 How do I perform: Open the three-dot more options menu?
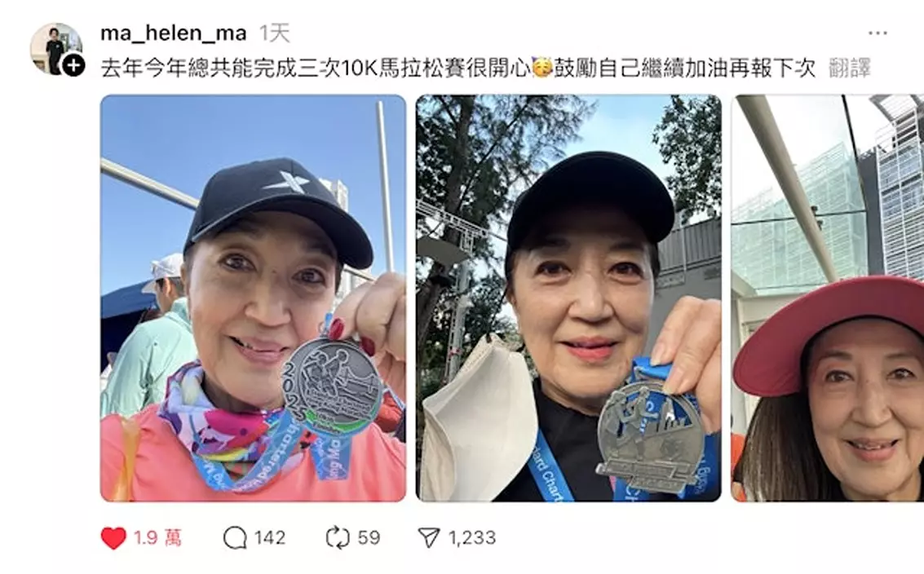click(878, 33)
